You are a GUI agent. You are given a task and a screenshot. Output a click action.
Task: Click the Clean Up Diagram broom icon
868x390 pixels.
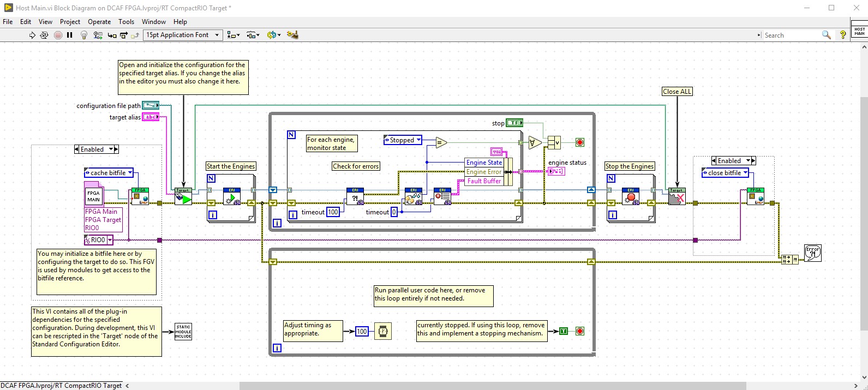coord(293,35)
